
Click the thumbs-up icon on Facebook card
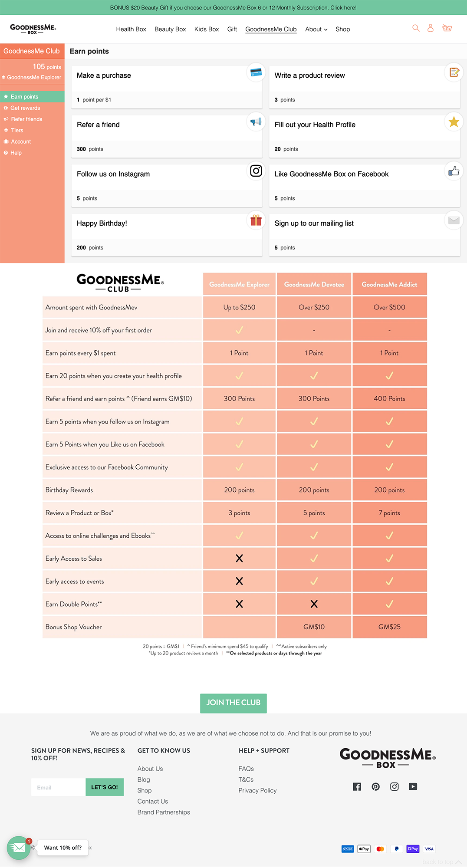point(454,171)
